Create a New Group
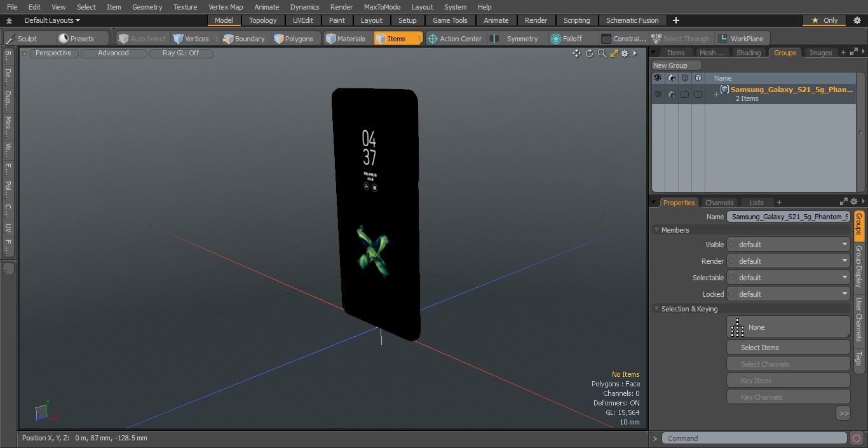 [x=677, y=65]
